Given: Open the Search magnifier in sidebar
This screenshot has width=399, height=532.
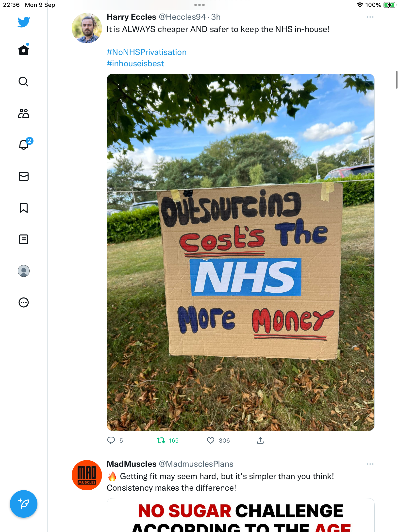Looking at the screenshot, I should [x=24, y=82].
